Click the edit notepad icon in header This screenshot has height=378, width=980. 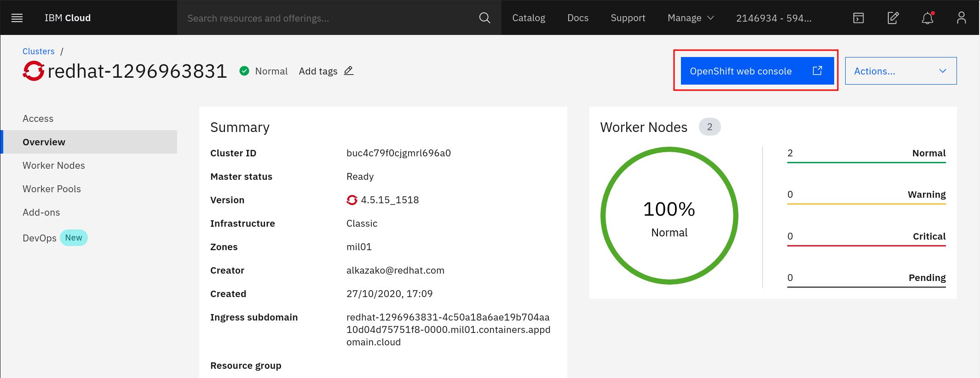[x=893, y=18]
